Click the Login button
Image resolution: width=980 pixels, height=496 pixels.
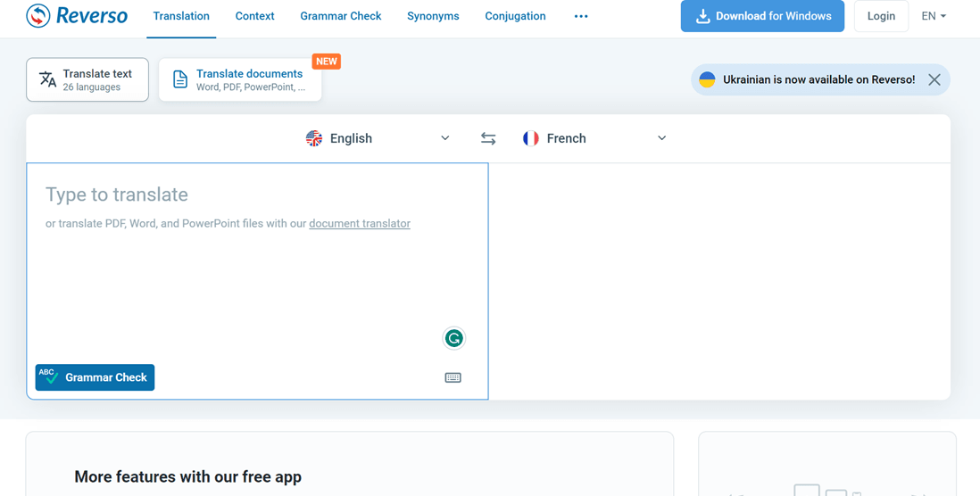881,16
